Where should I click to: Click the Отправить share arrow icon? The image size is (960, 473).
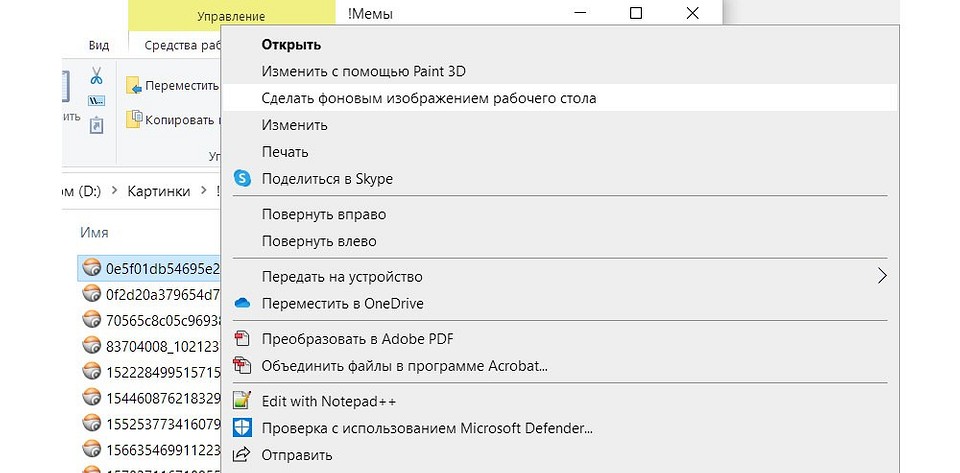click(243, 455)
